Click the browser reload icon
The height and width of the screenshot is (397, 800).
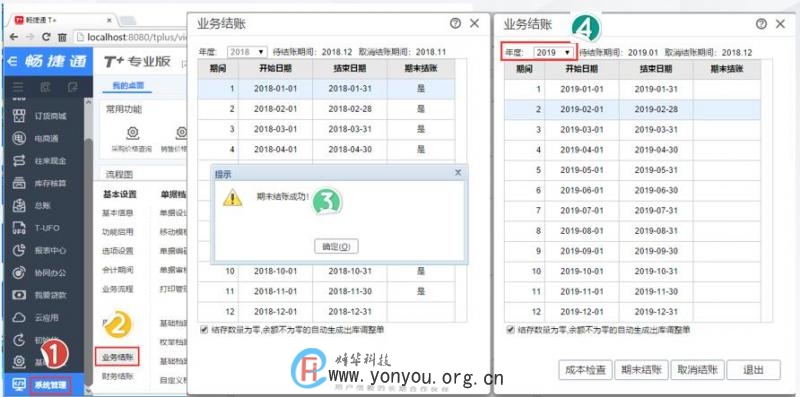tap(46, 37)
